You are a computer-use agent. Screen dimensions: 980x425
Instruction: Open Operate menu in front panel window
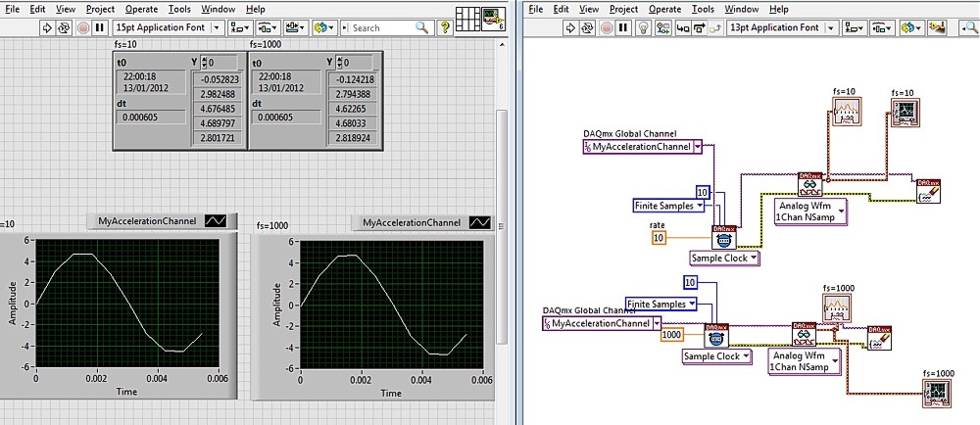pos(142,9)
